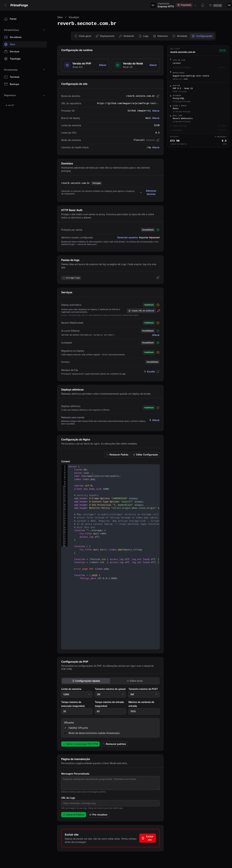Select the Editor bruto PHP tab

coord(134,681)
